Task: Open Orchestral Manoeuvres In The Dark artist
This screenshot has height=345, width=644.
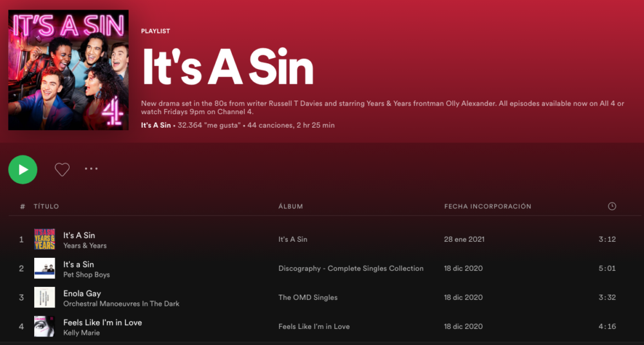Action: pyautogui.click(x=121, y=304)
